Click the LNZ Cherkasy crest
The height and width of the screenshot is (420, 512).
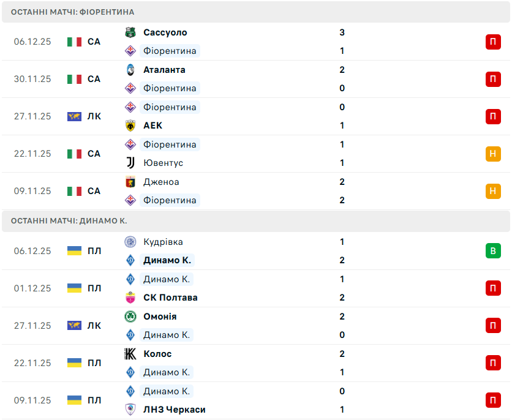[x=130, y=410]
